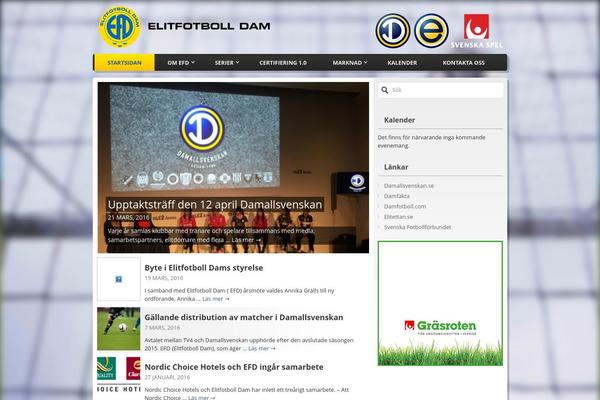This screenshot has width=600, height=400.
Task: Open the Damallsvenskan.se sidebar link
Action: [x=409, y=186]
